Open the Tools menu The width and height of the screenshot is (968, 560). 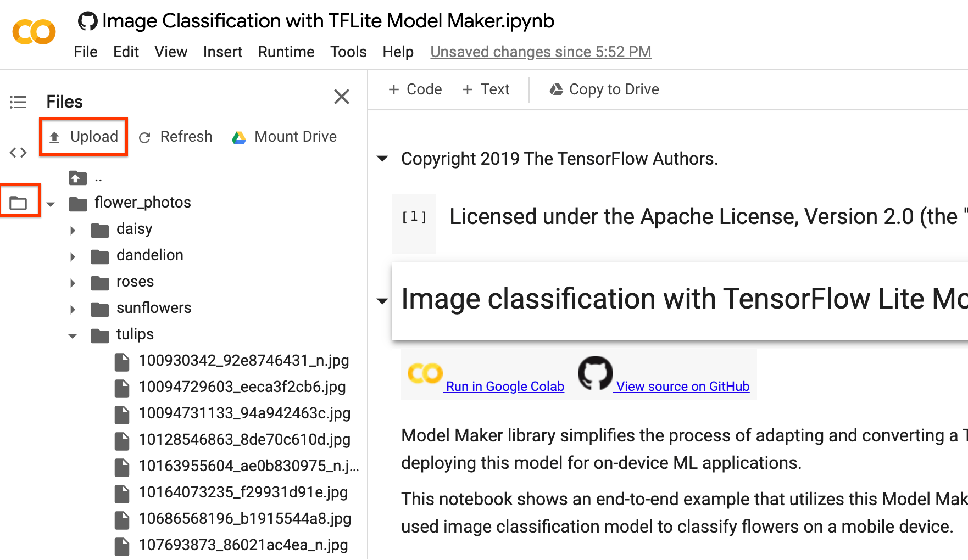coord(348,52)
